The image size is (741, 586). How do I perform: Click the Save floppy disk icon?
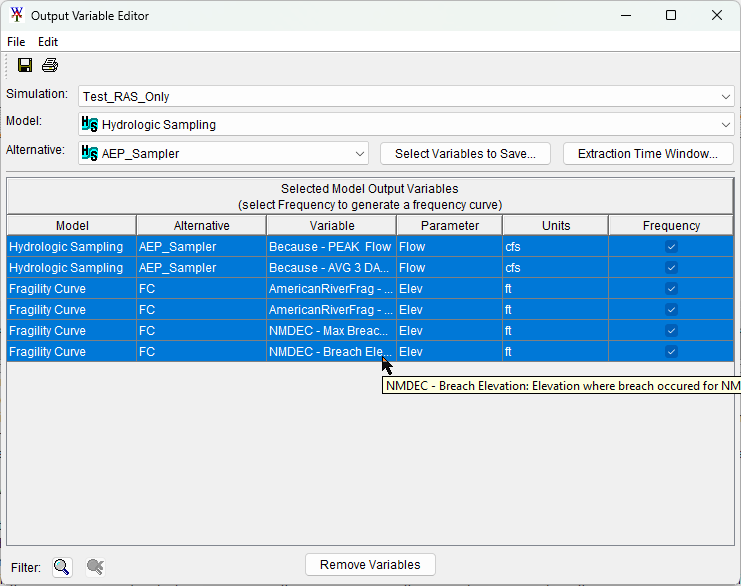(25, 66)
